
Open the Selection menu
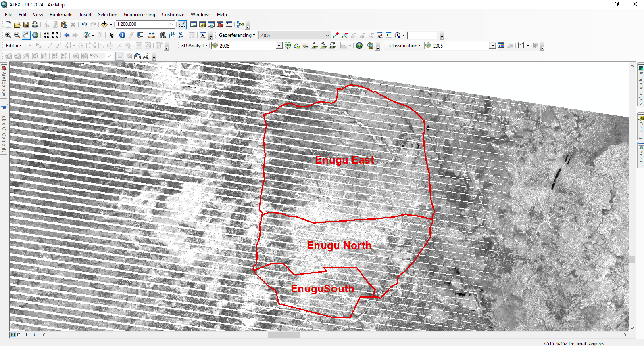(x=107, y=14)
